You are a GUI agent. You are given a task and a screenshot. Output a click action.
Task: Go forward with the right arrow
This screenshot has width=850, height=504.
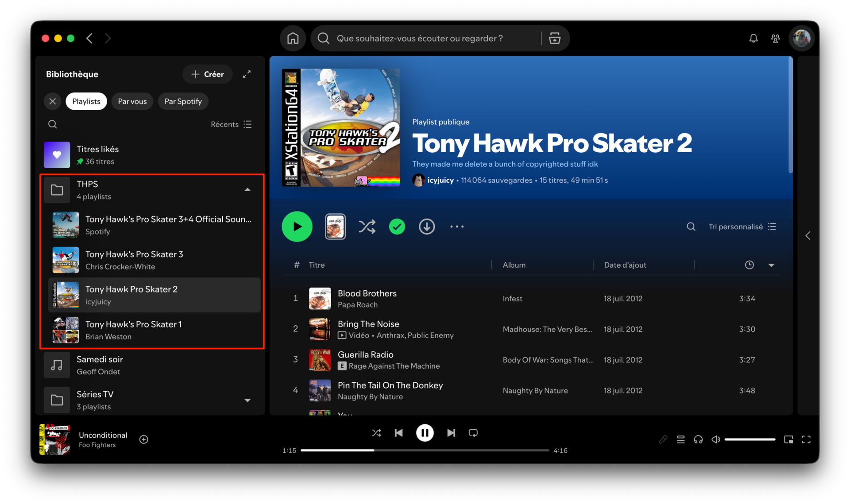(x=108, y=38)
